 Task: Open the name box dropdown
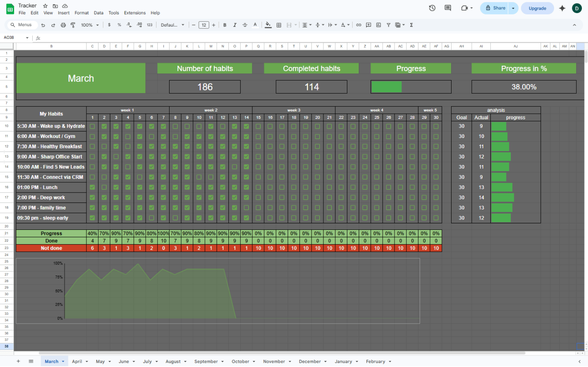coord(27,37)
